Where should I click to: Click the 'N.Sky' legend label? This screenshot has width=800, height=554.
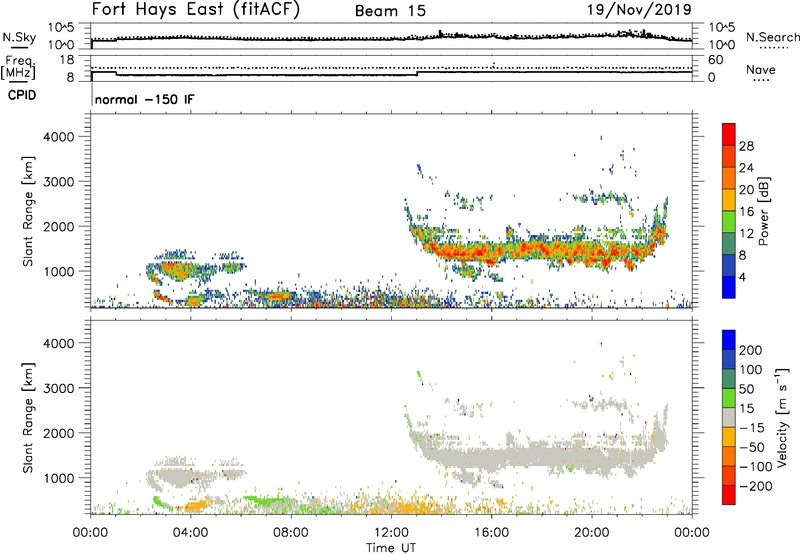pyautogui.click(x=19, y=37)
